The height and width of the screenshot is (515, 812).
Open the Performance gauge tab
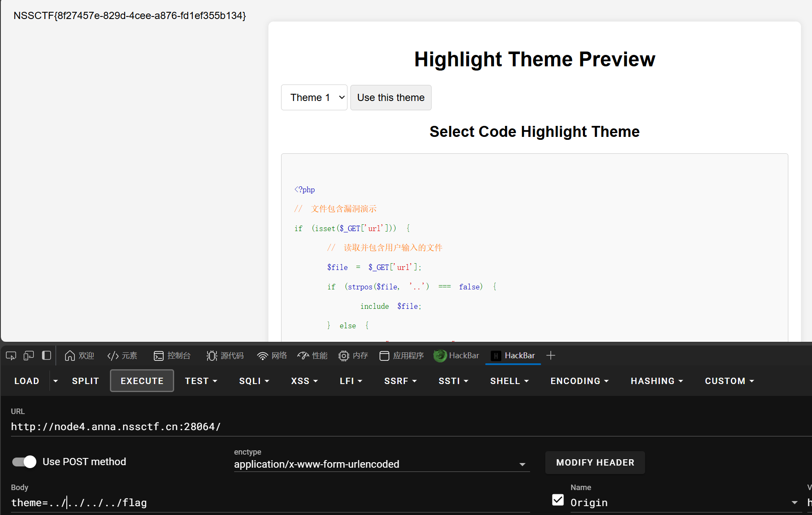click(x=312, y=356)
